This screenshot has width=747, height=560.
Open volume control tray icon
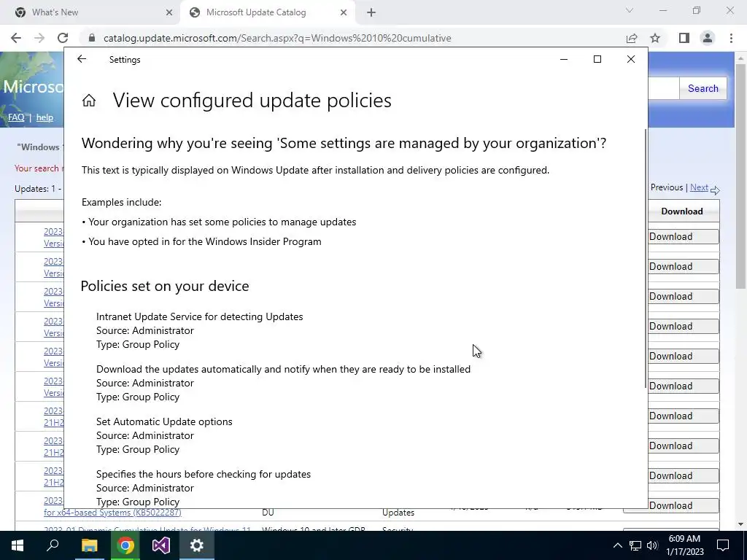coord(652,545)
